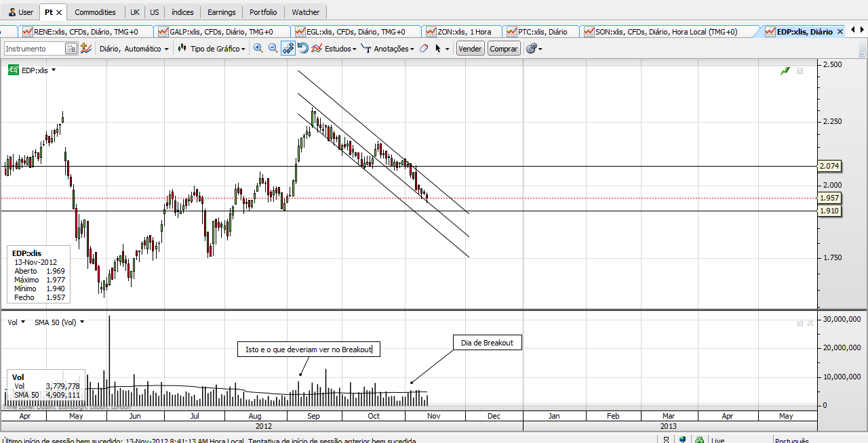The image size is (868, 443).
Task: Select the 'Dia de Breakout' annotation
Action: coord(488,343)
